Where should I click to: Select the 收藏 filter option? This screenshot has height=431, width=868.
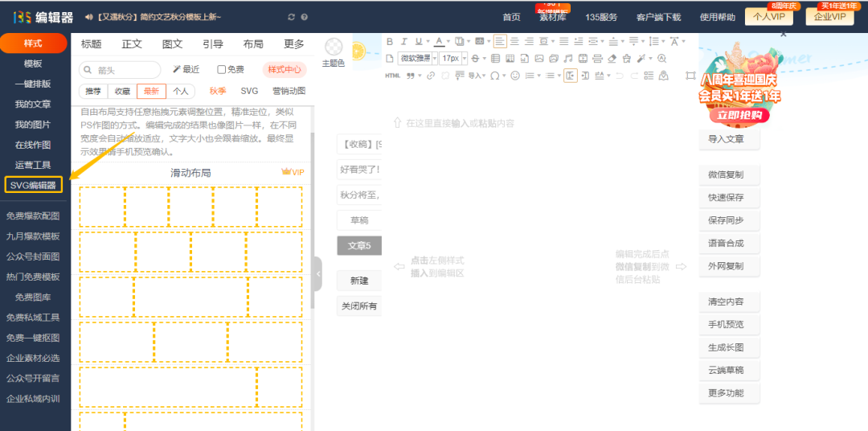click(x=122, y=91)
